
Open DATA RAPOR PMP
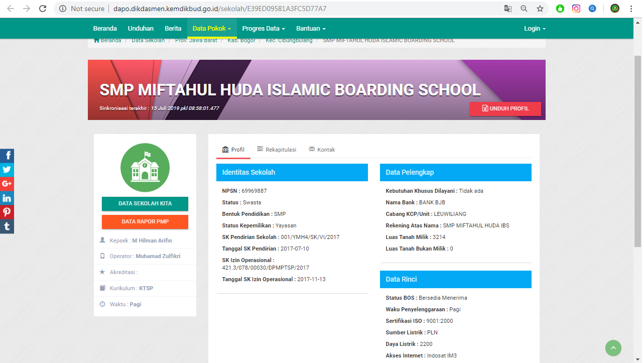pyautogui.click(x=145, y=221)
